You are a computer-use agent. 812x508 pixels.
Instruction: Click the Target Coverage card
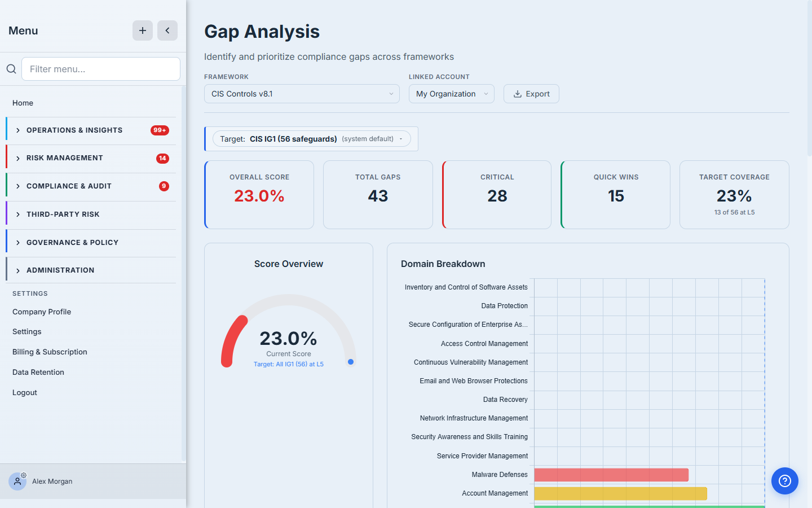pyautogui.click(x=734, y=195)
